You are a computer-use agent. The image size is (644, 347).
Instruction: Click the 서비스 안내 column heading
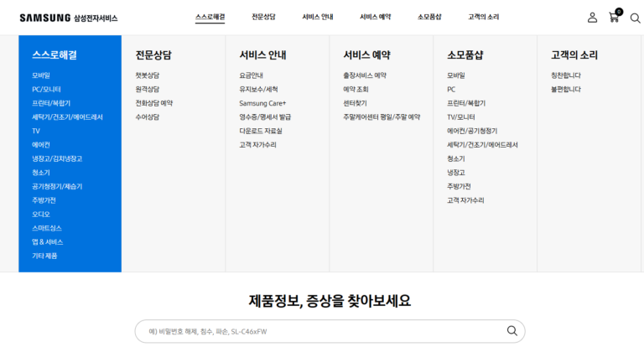tap(262, 54)
